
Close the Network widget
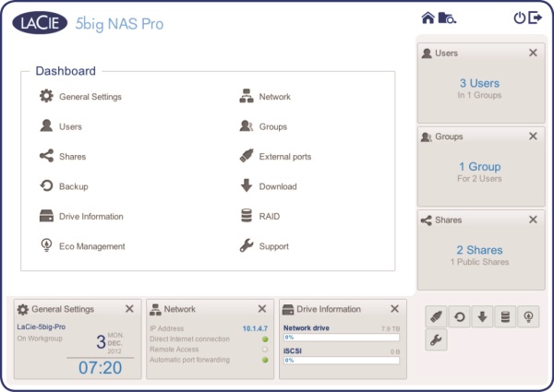click(262, 309)
